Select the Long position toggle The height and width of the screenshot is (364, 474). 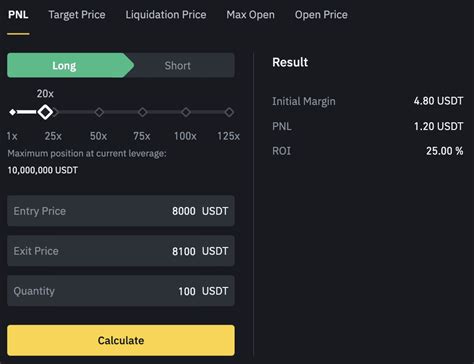tap(70, 65)
